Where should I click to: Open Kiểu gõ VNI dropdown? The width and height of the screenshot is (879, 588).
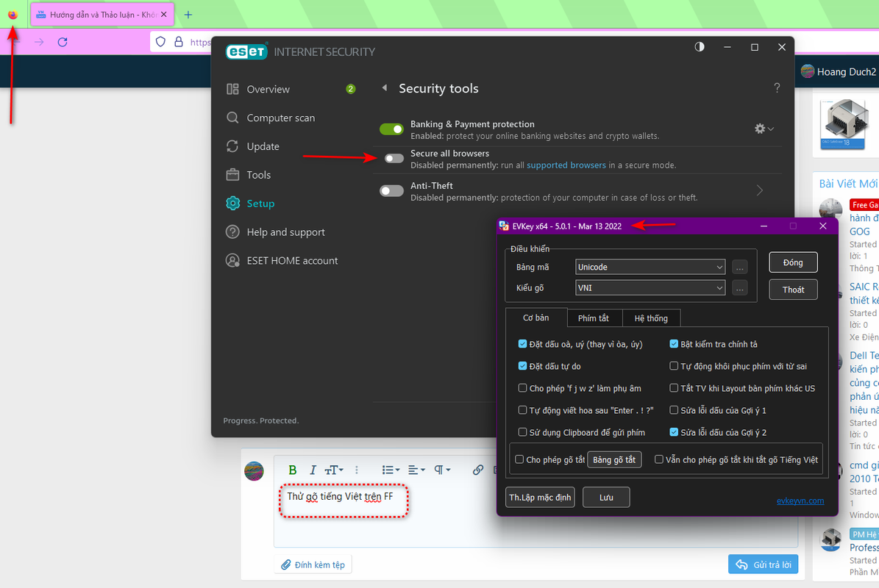650,288
